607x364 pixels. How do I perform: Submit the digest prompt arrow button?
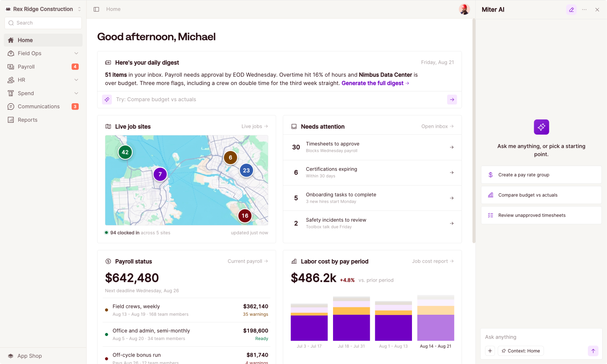pos(452,100)
